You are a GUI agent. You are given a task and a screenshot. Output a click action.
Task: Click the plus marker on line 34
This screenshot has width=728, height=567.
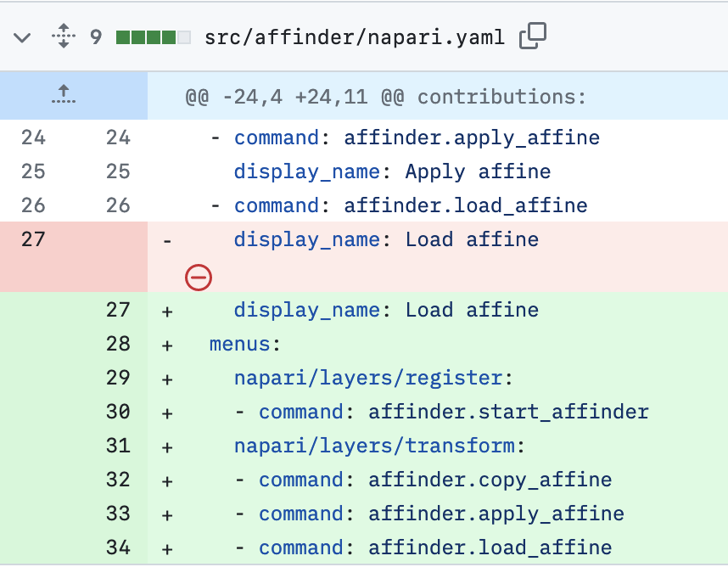point(167,548)
